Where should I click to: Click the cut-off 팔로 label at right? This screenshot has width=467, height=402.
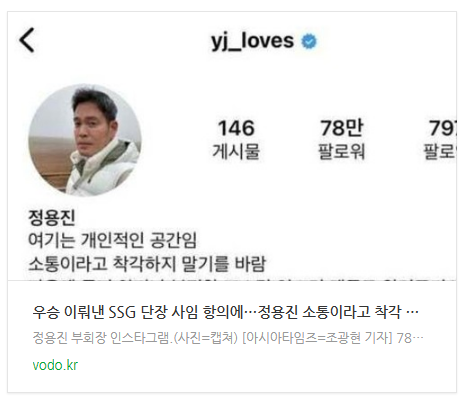coord(440,152)
